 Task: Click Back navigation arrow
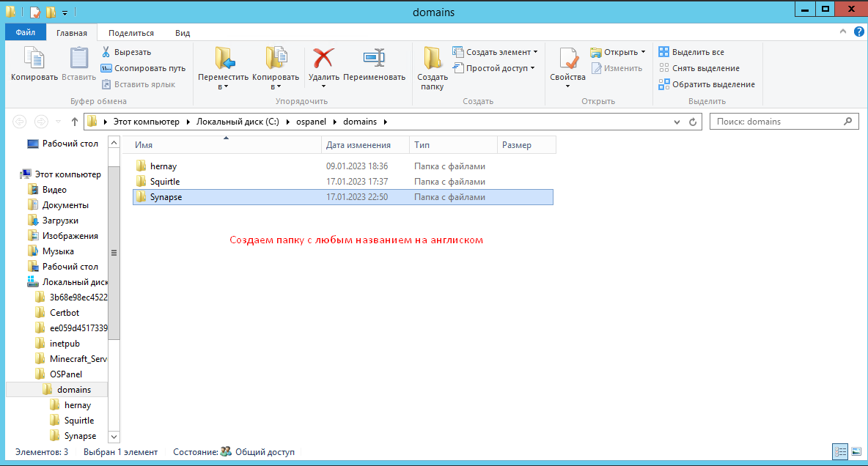(x=19, y=122)
